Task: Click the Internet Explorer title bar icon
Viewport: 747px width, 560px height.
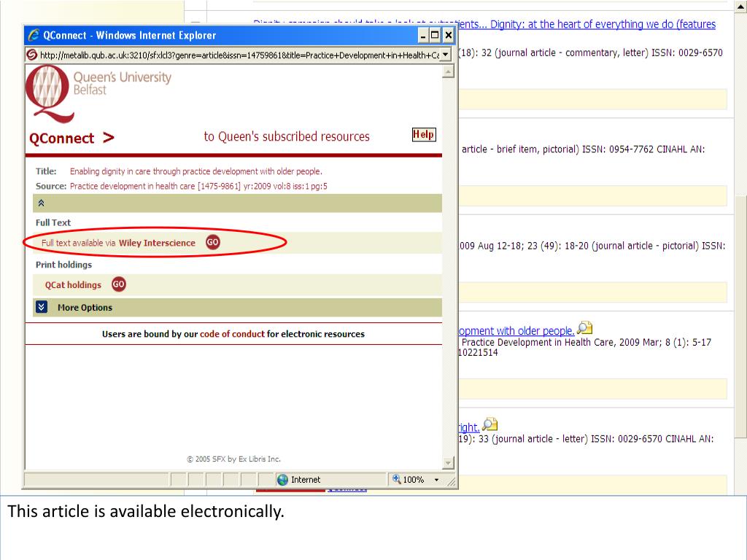Action: pyautogui.click(x=34, y=35)
